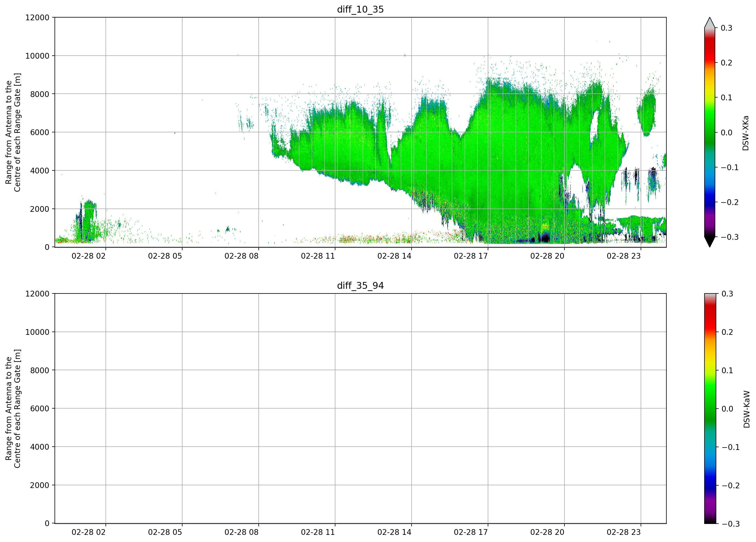The height and width of the screenshot is (542, 756).
Task: Click the diff_35_94 plot title
Action: pos(360,286)
